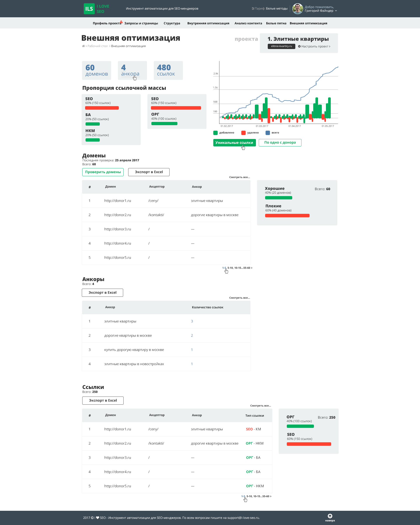Viewport: 420px width, 525px height.
Task: Go to 10-15 page of links table
Action: coord(257,496)
